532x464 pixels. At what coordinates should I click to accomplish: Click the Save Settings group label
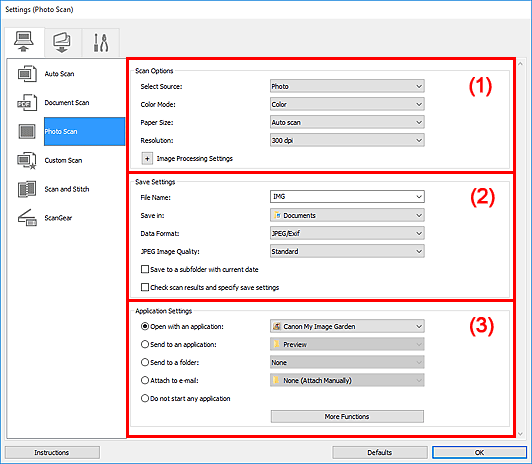point(155,182)
